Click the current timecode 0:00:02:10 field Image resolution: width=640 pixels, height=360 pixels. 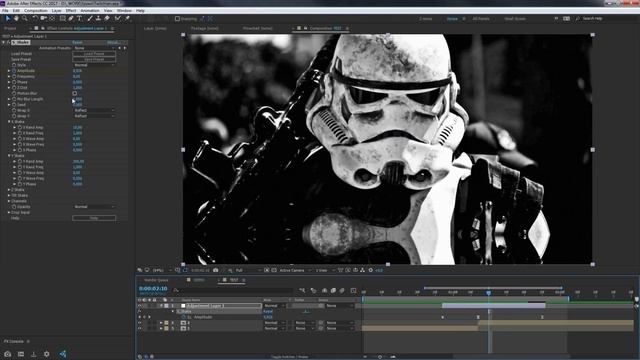(x=153, y=289)
